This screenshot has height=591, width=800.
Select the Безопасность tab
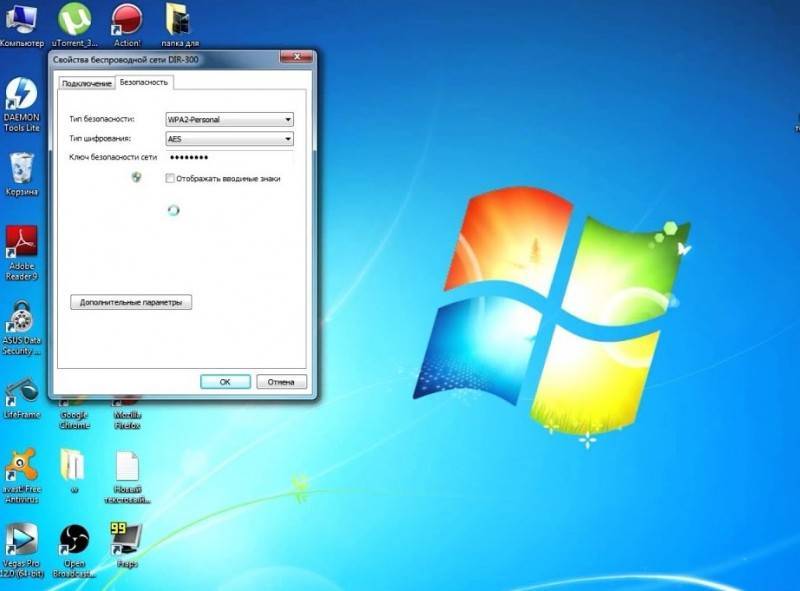point(144,82)
